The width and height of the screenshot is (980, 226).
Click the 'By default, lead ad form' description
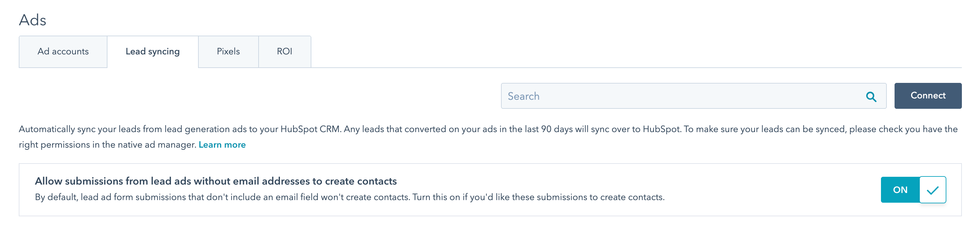tap(349, 198)
